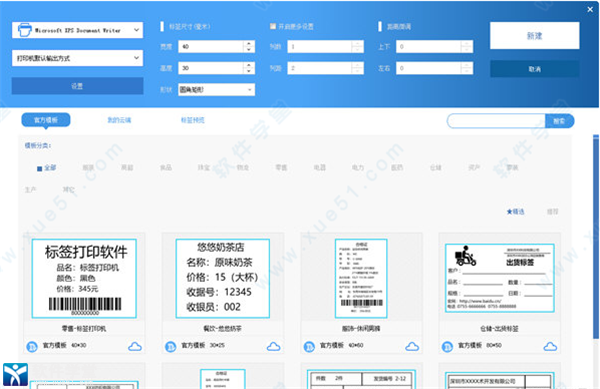
Task: Click the cloud icon on the 悠悠奶茶店 template
Action: pyautogui.click(x=273, y=347)
